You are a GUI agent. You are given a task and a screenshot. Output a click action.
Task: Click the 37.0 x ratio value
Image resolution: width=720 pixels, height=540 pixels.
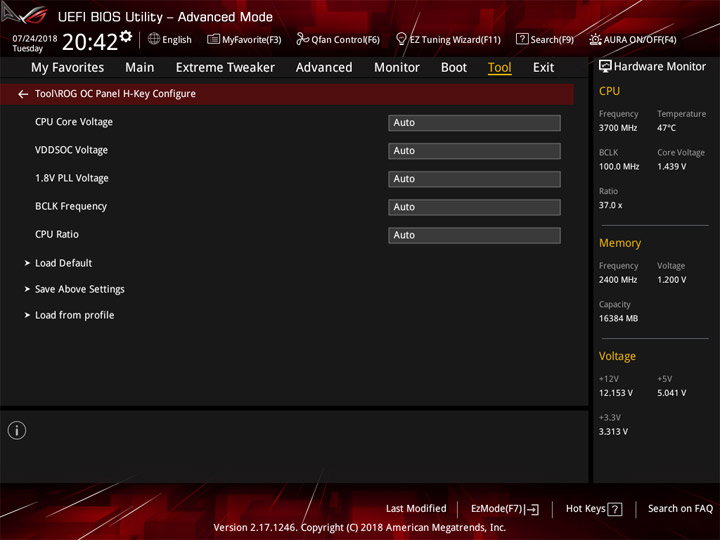pos(610,205)
